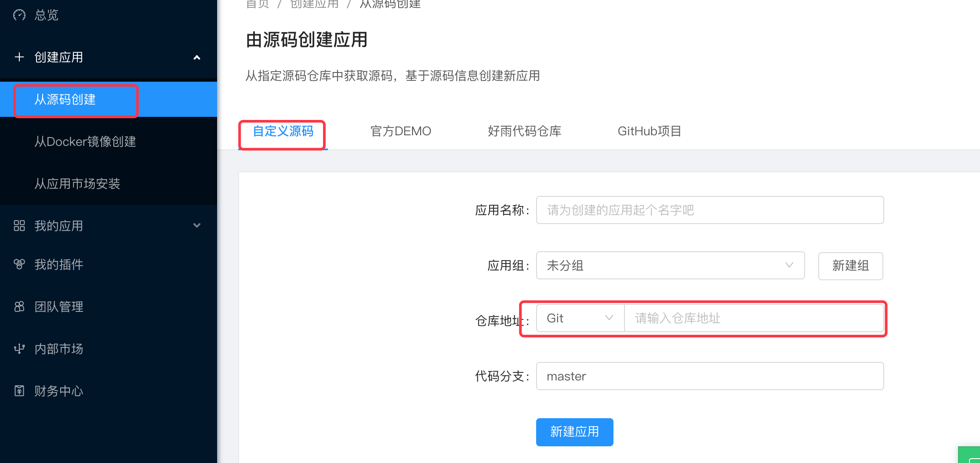The image size is (980, 463).
Task: Click the plugin icon beside 我的插件
Action: [x=19, y=264]
